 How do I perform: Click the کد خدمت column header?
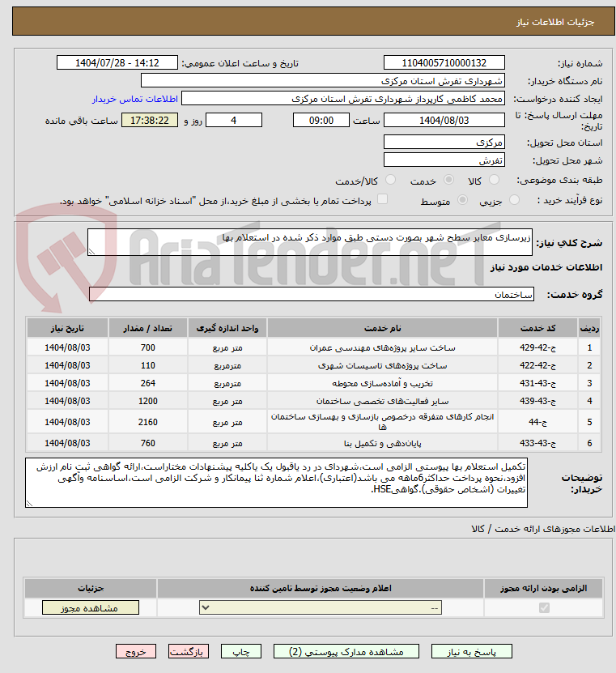click(x=538, y=328)
